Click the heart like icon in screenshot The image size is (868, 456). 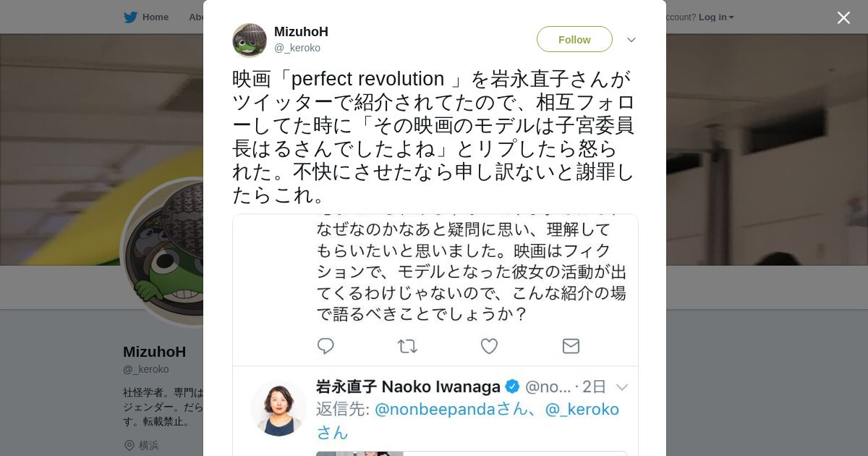click(x=490, y=346)
